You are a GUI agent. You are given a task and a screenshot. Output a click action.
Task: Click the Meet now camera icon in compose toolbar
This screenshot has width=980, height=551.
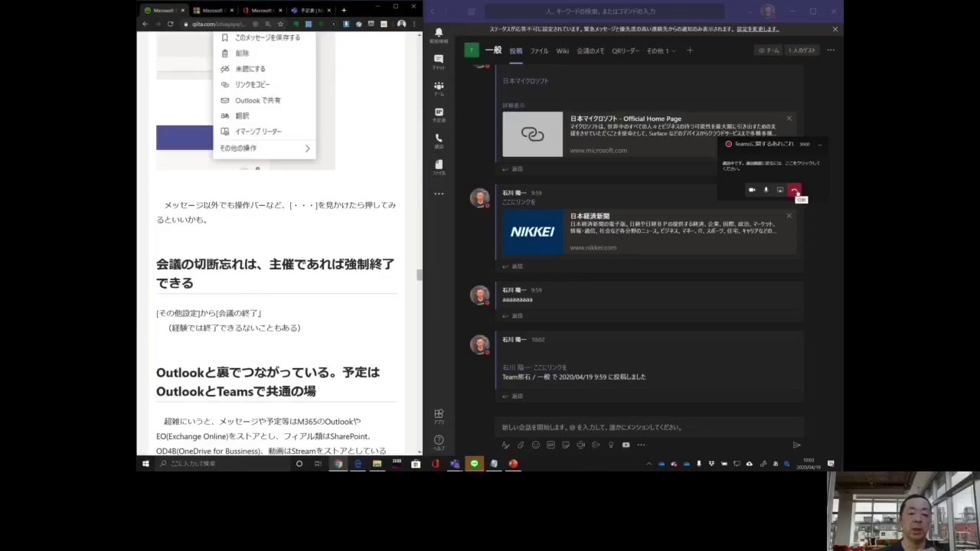[581, 445]
